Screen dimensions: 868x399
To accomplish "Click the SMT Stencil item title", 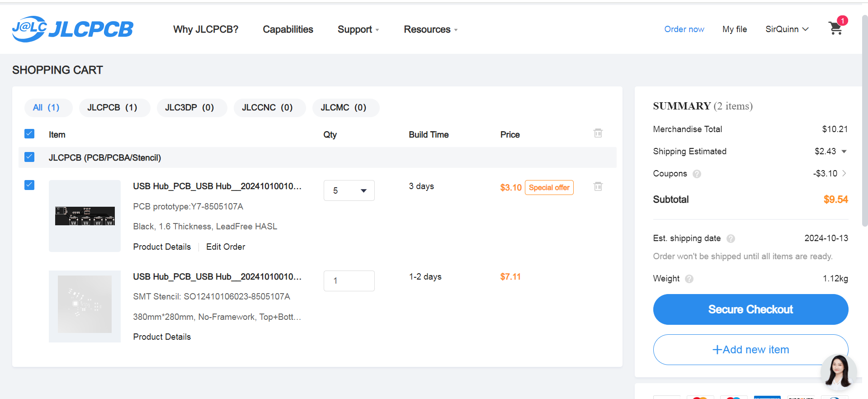I will (217, 277).
